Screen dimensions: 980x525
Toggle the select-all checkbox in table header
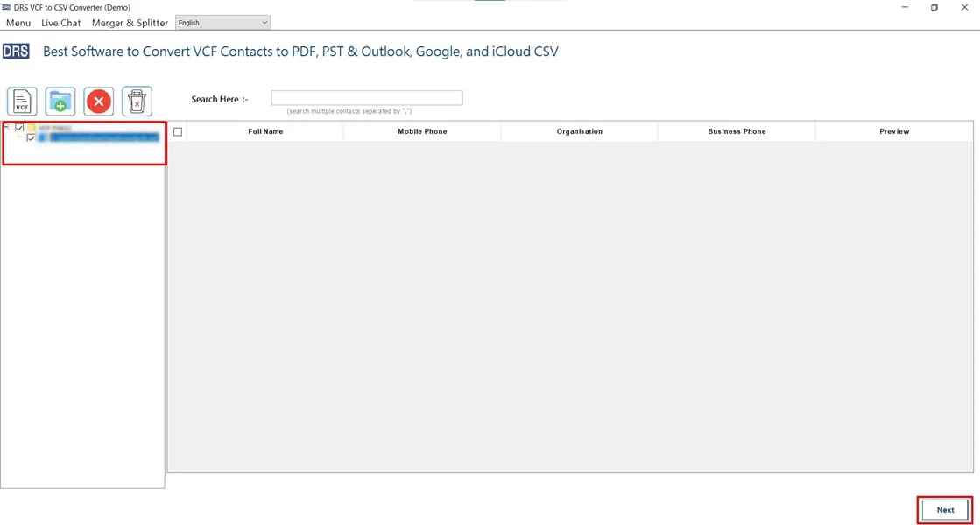pos(178,130)
